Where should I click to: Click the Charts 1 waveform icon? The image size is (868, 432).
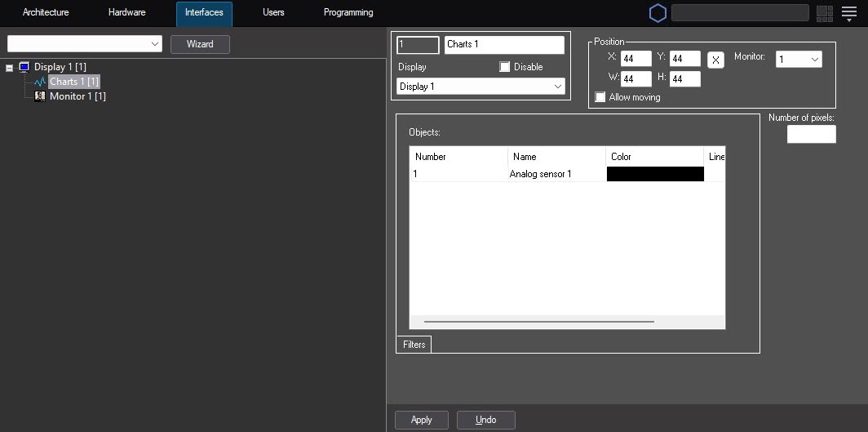coord(40,82)
